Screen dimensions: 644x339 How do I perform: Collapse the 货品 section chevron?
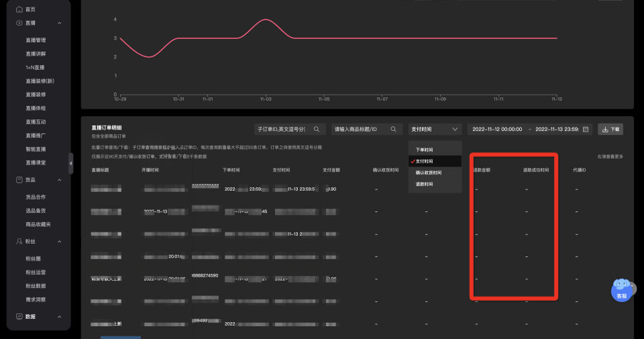60,179
